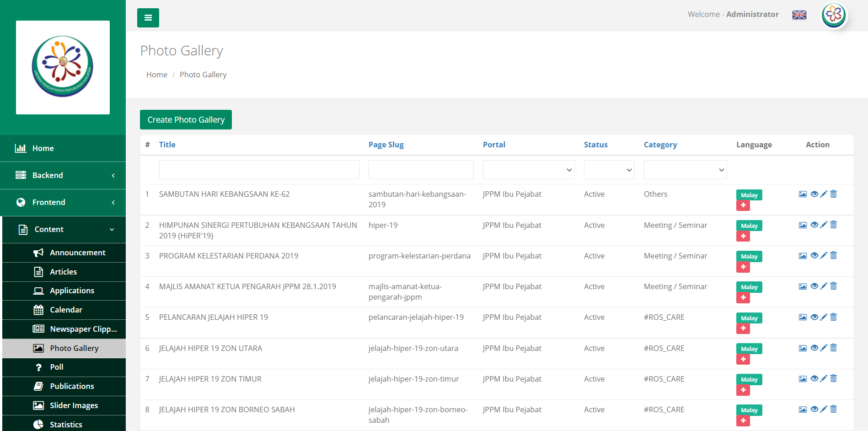Screen dimensions: 868x431
Task: Edit the PROGRAM KELESTARIAN PERDANA 2019 row
Action: (x=824, y=256)
